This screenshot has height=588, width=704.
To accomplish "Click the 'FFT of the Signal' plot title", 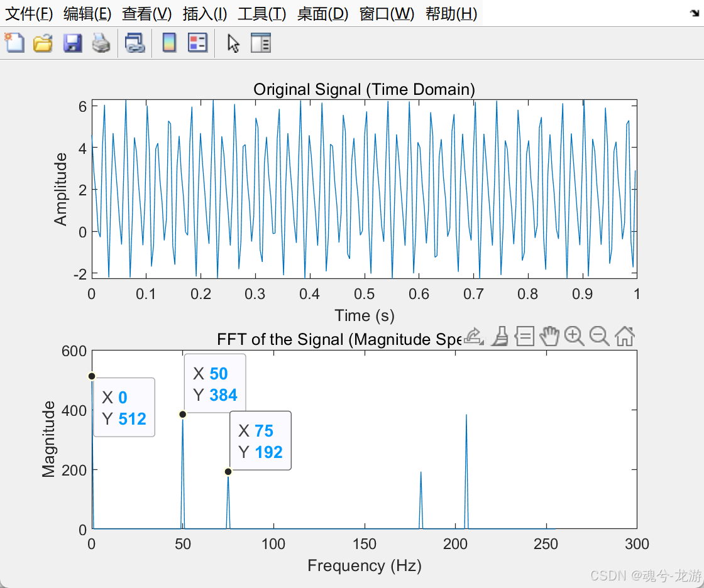I will (x=339, y=339).
